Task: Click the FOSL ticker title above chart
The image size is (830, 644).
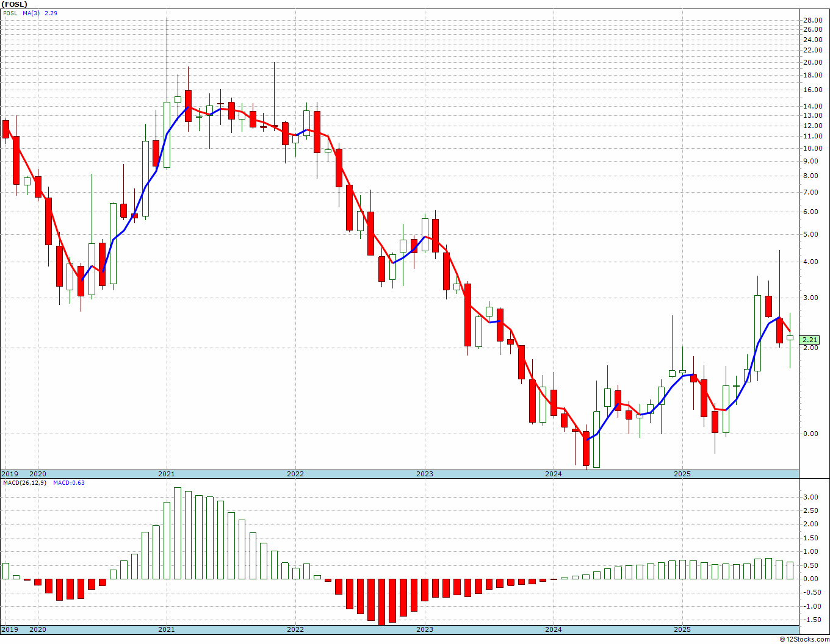Action: click(15, 4)
